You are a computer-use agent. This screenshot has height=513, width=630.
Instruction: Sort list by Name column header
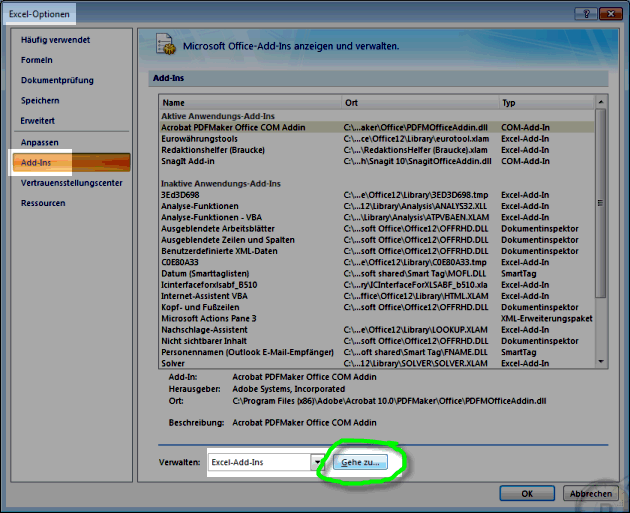click(x=250, y=102)
